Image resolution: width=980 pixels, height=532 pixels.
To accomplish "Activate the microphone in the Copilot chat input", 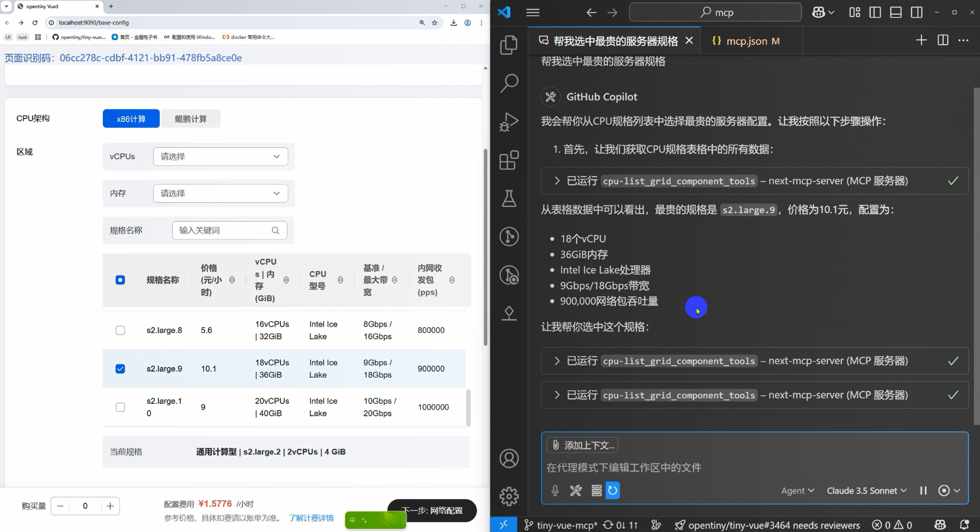I will (554, 490).
